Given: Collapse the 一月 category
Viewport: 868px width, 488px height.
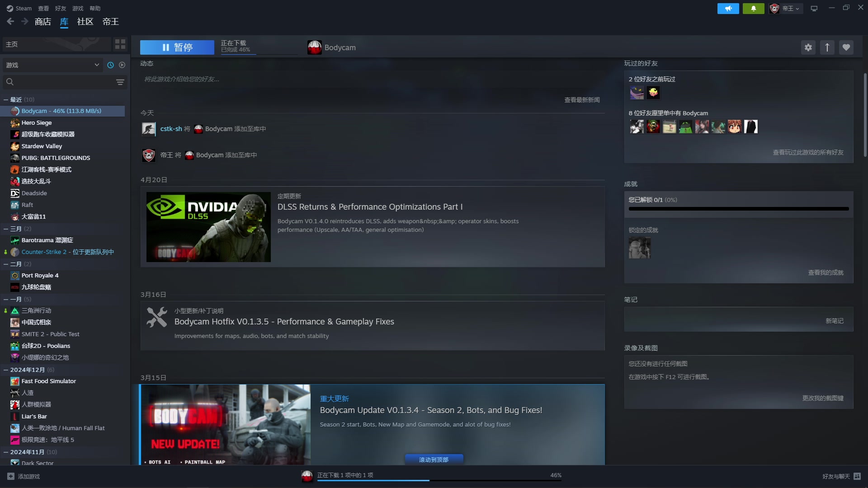Looking at the screenshot, I should tap(6, 299).
